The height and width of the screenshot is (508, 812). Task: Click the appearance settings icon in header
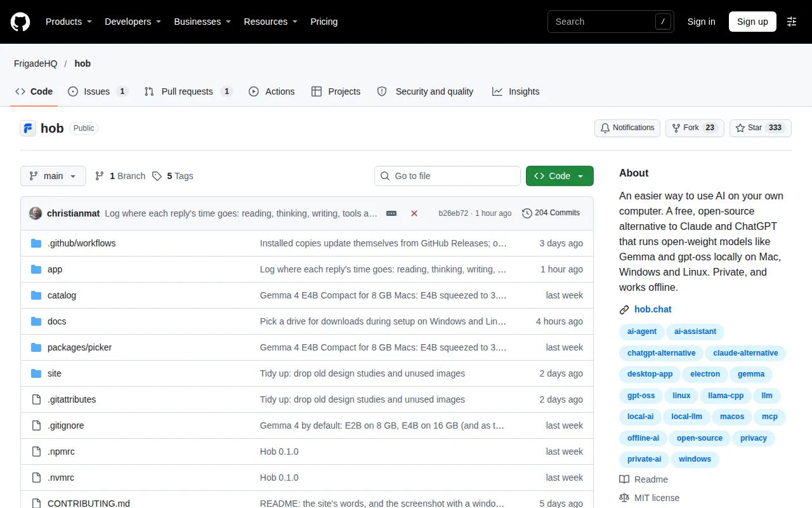pos(792,22)
